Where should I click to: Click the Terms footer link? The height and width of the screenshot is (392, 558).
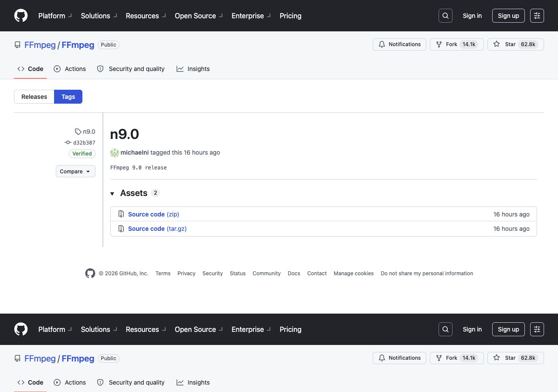coord(163,274)
